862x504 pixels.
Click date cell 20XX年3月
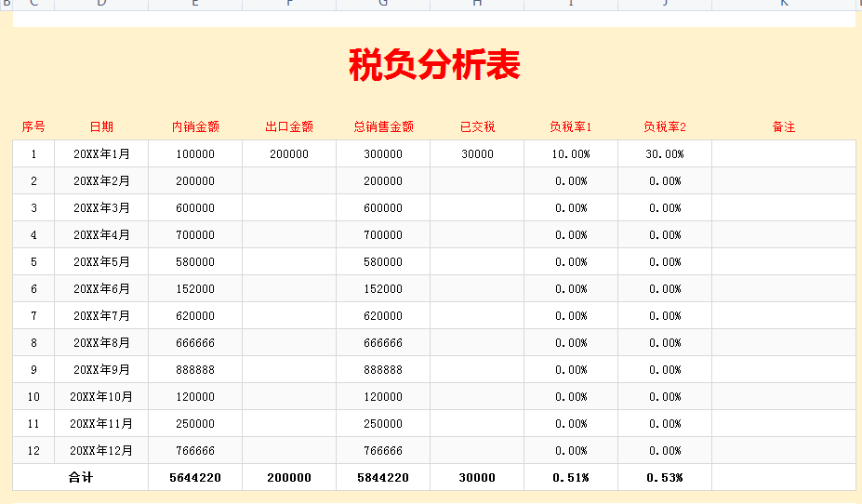pyautogui.click(x=101, y=207)
